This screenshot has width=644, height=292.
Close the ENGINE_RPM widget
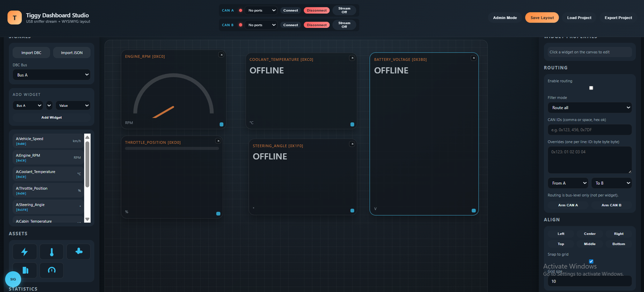(221, 54)
